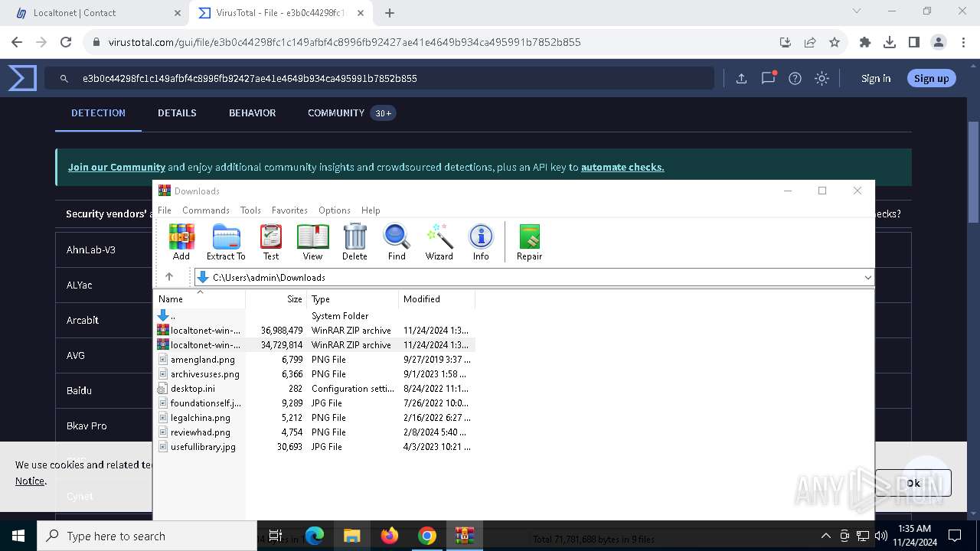Open File Explorer from taskbar

click(351, 536)
